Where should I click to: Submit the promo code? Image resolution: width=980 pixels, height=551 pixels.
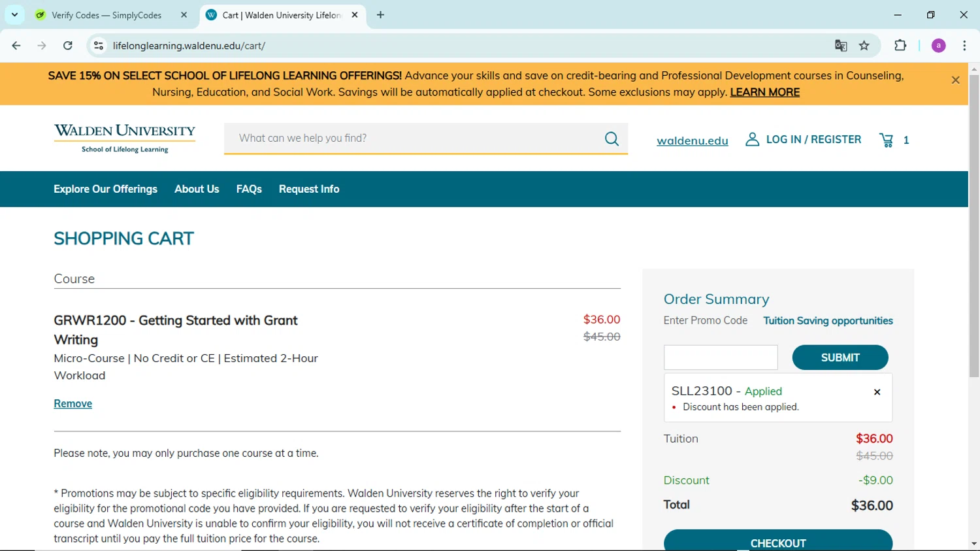click(840, 358)
